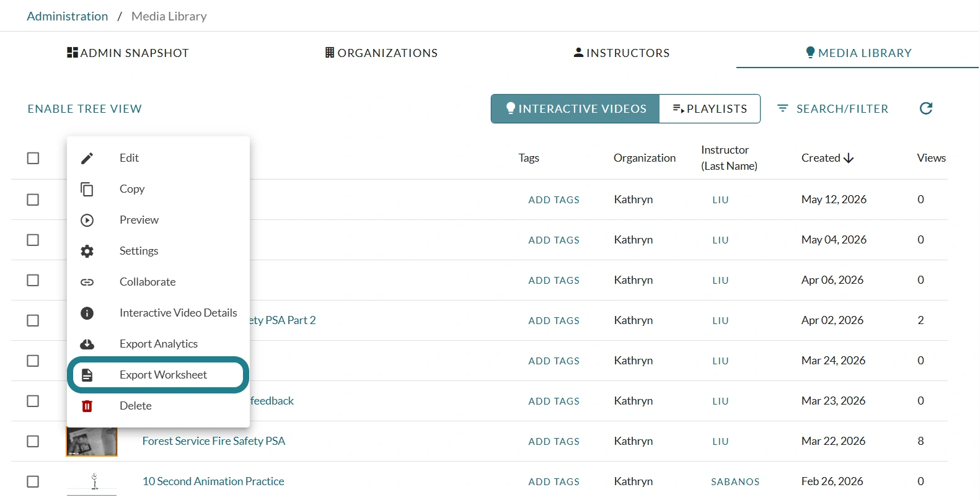Click the filter lines icon
Viewport: 980px width, 500px height.
tap(783, 108)
